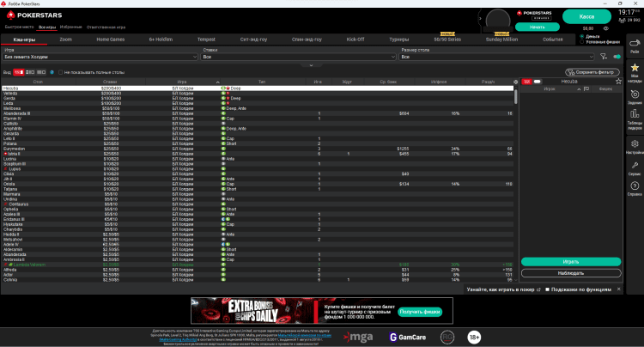Open Таблицы лидеров bar chart icon

coord(635,113)
